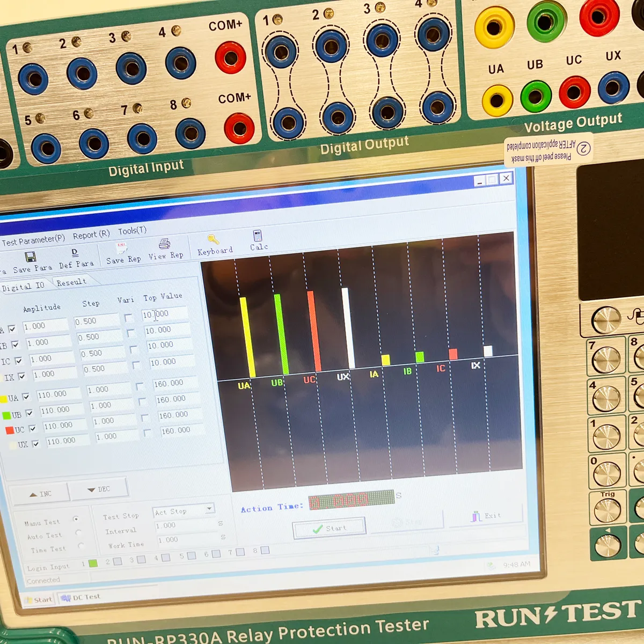The image size is (644, 644).
Task: Click the Save Rep report icon
Action: point(122,248)
